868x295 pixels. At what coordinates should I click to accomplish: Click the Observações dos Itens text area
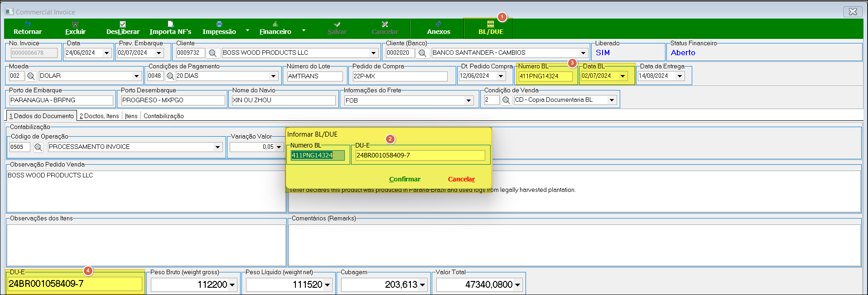coord(146,245)
